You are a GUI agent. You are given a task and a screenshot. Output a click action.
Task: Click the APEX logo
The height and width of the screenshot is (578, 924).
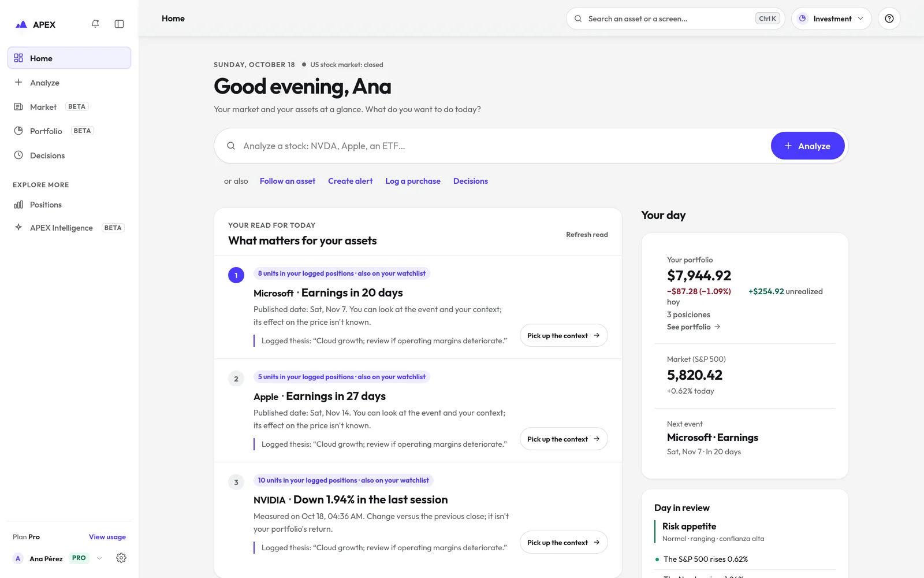click(35, 24)
